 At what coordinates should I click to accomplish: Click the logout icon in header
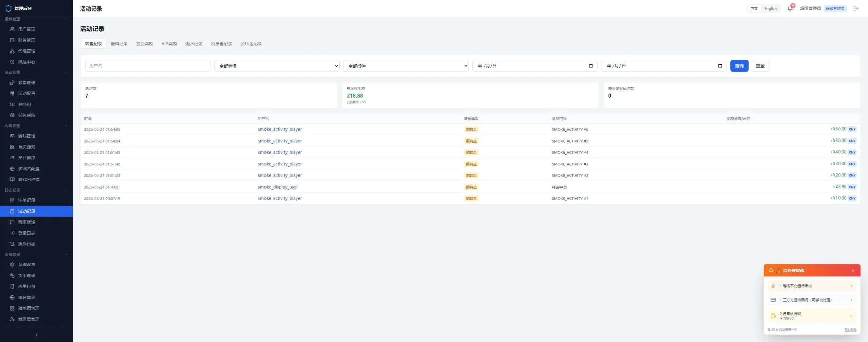tap(856, 8)
